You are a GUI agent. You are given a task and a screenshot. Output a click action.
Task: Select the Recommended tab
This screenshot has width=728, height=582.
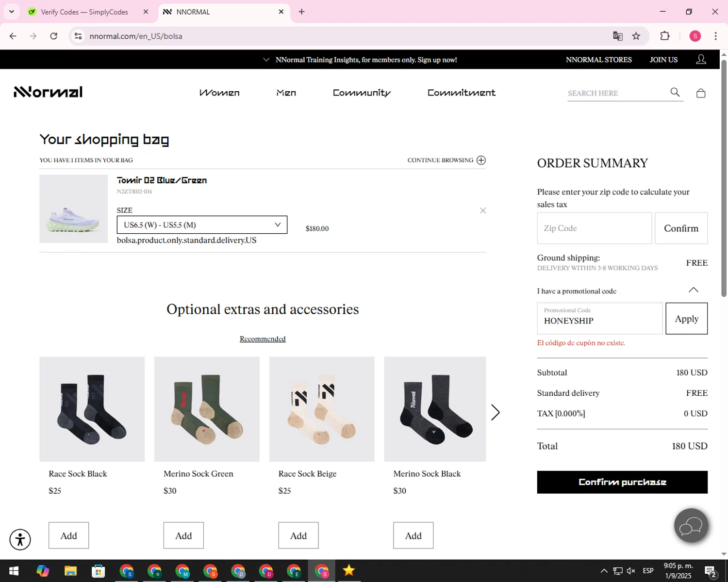tap(263, 339)
